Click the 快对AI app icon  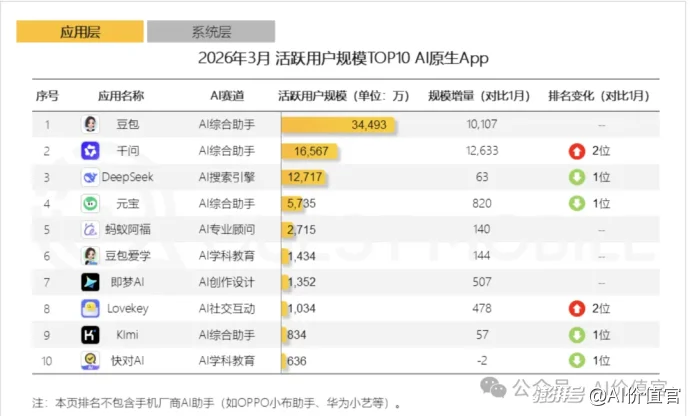point(90,361)
